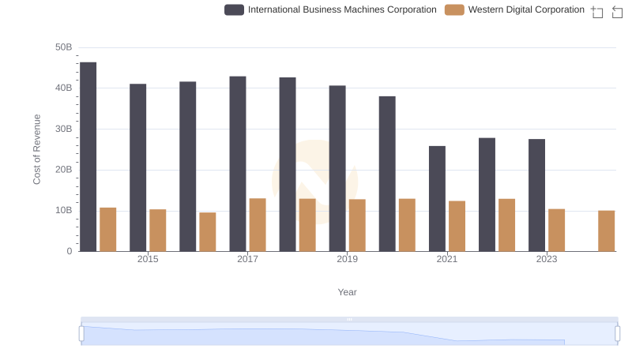The width and height of the screenshot is (632, 364).
Task: Click the Cost of Revenue axis title
Action: pyautogui.click(x=36, y=149)
